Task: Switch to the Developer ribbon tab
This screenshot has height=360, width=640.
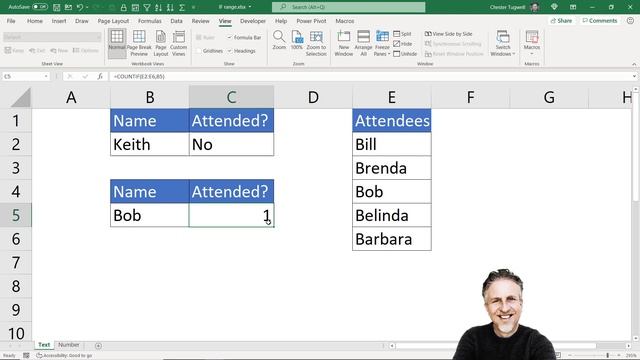Action: pos(253,21)
